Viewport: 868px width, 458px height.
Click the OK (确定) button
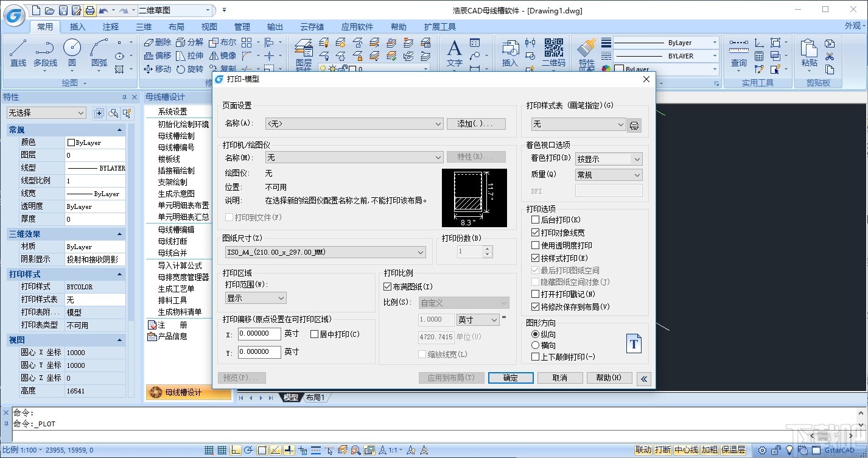[x=511, y=378]
